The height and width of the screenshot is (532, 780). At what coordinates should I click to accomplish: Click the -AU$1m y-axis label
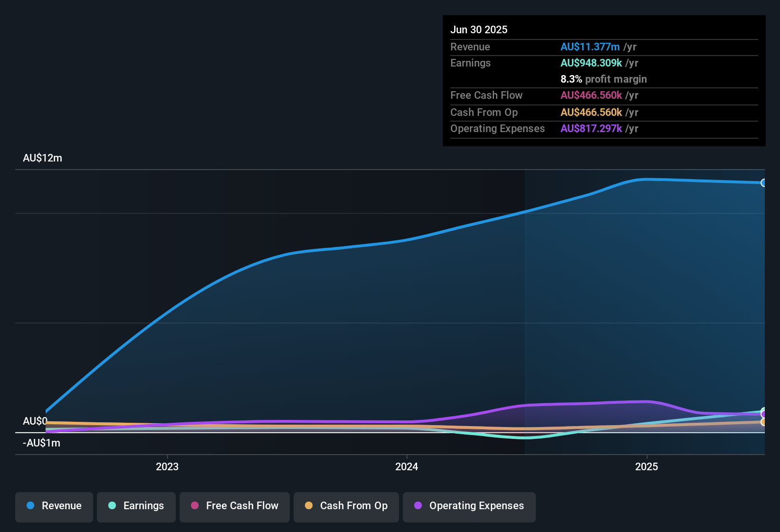[x=41, y=443]
